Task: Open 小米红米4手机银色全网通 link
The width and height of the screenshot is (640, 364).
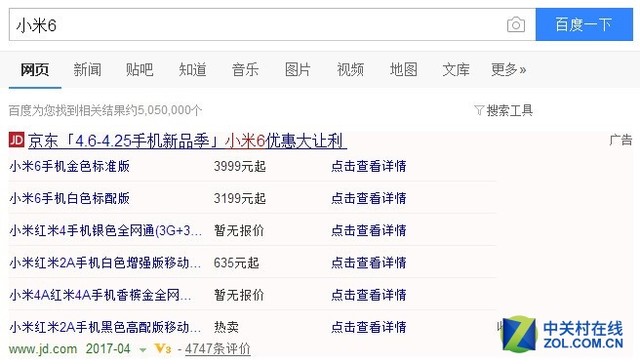Action: point(106,231)
